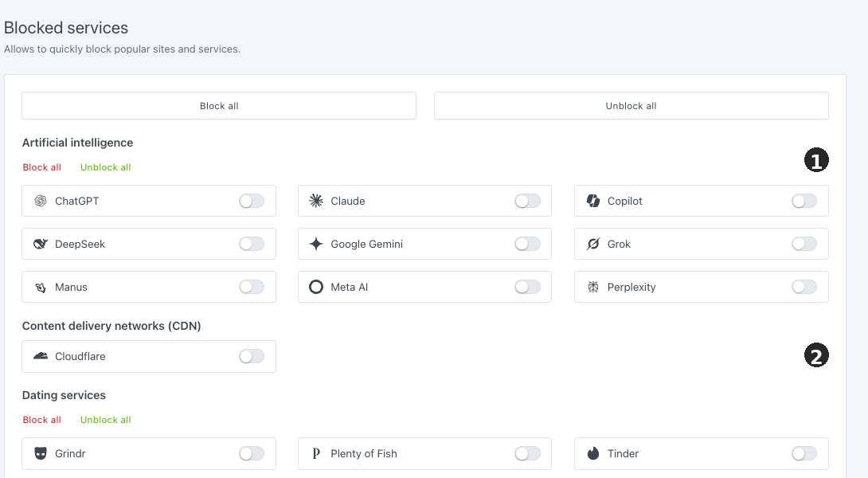Click the Copilot logo icon

pyautogui.click(x=593, y=201)
